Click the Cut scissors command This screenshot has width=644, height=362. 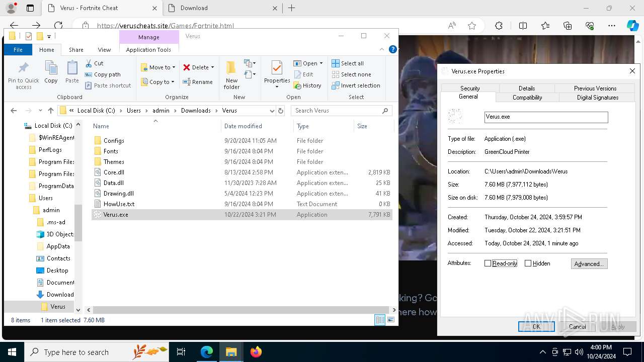(x=94, y=63)
